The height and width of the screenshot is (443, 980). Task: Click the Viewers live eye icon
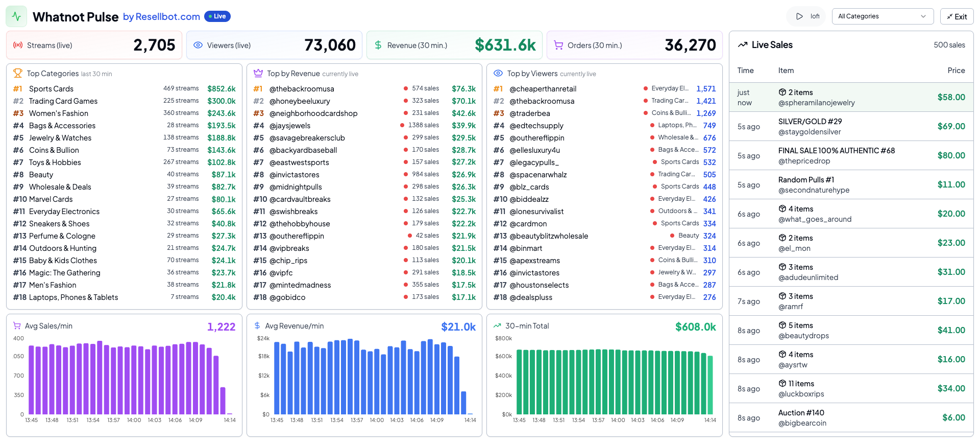[x=198, y=45]
